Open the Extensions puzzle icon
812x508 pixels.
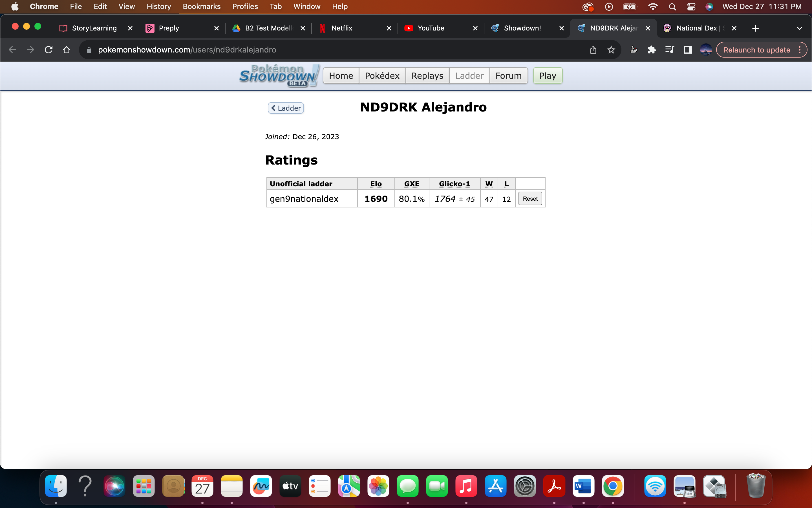pyautogui.click(x=652, y=50)
